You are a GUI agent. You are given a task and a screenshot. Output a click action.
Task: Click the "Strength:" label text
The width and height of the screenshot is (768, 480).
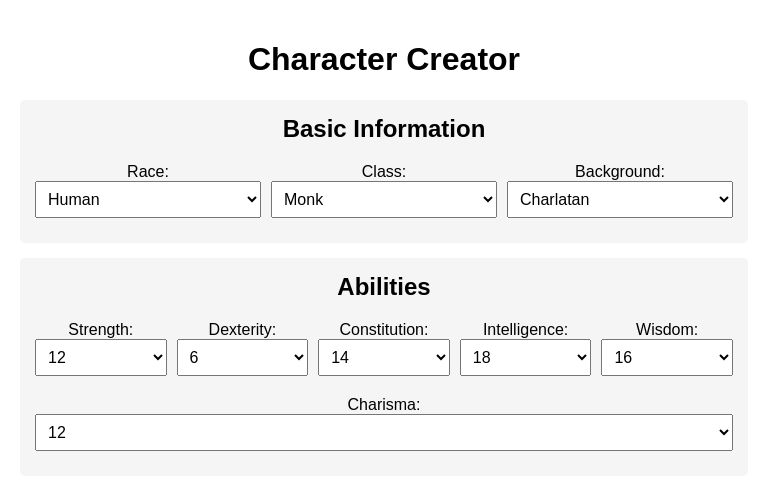pyautogui.click(x=101, y=329)
